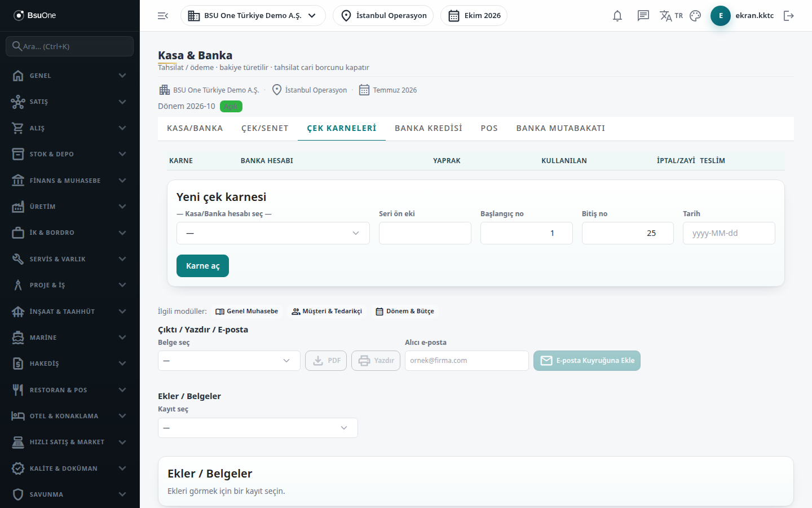The height and width of the screenshot is (508, 812).
Task: Expand the PROJE & İŞ chevron
Action: click(122, 285)
